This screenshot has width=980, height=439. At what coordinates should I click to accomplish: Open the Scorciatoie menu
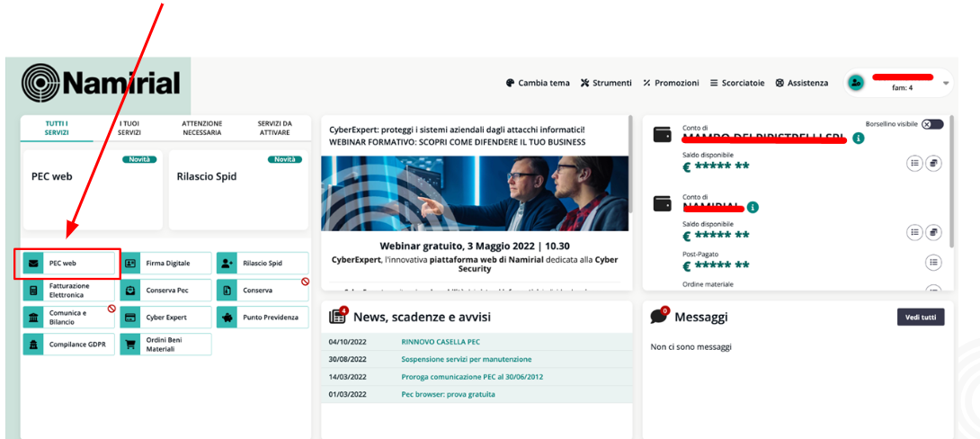[737, 83]
